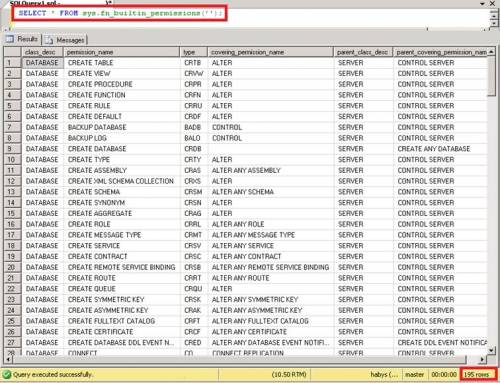Click the covering_permission_name column header
The width and height of the screenshot is (500, 383).
pos(270,52)
